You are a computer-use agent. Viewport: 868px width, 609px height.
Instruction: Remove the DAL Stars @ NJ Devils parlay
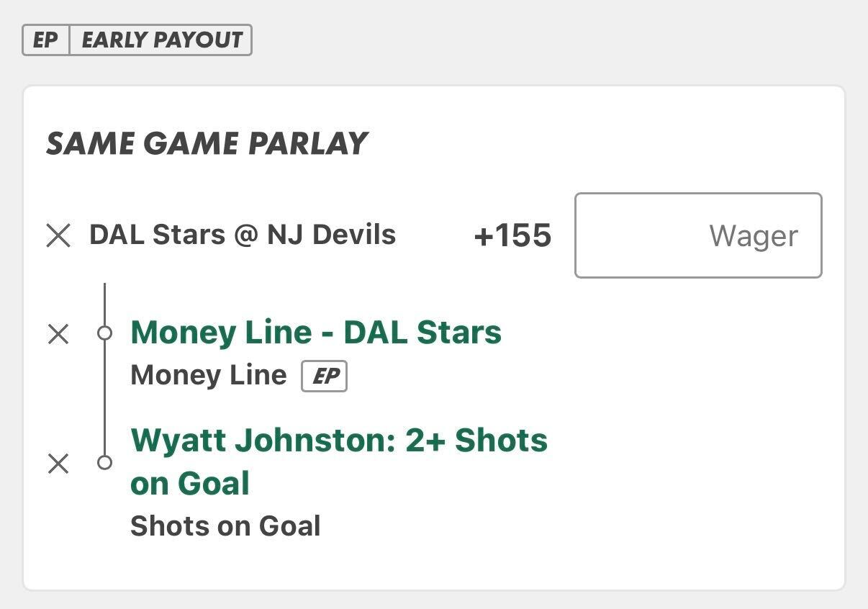pos(58,235)
